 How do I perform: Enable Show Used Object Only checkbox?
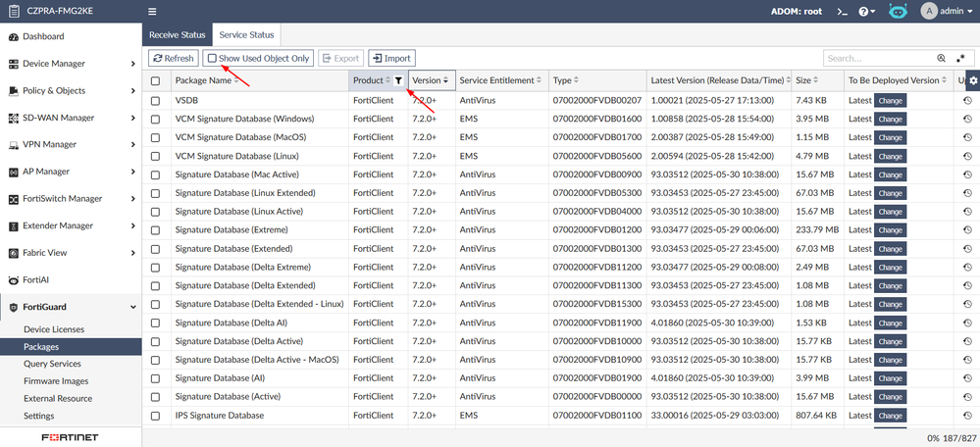click(212, 59)
